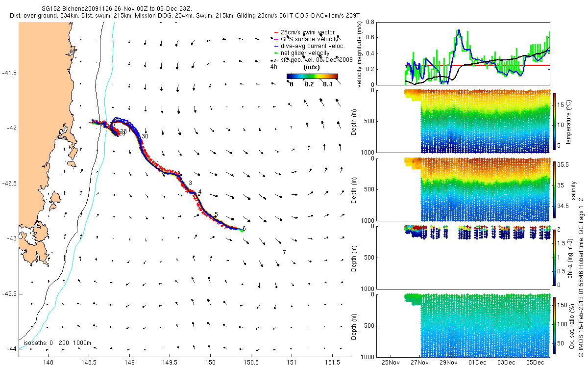Click day marker '7' beyond the glider track

pos(284,252)
